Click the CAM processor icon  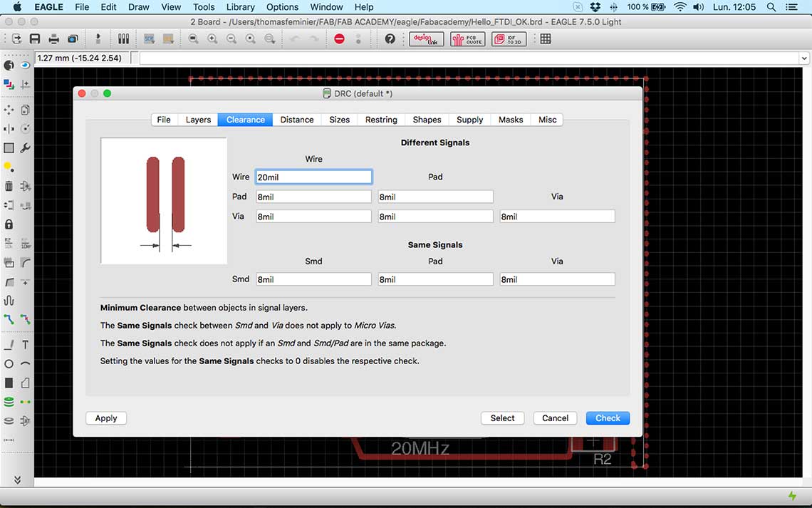73,39
